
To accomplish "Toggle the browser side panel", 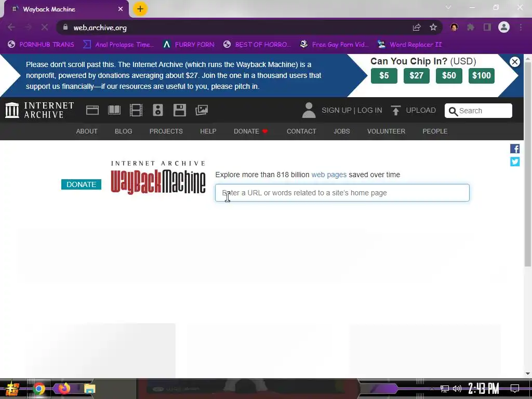I will tap(487, 28).
